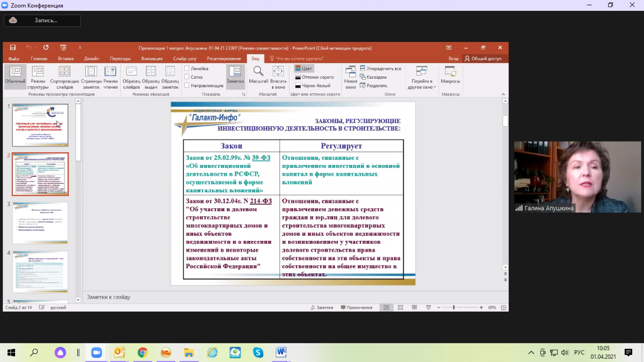The width and height of the screenshot is (644, 362).
Task: Click the zoom slider in status bar
Action: (453, 308)
